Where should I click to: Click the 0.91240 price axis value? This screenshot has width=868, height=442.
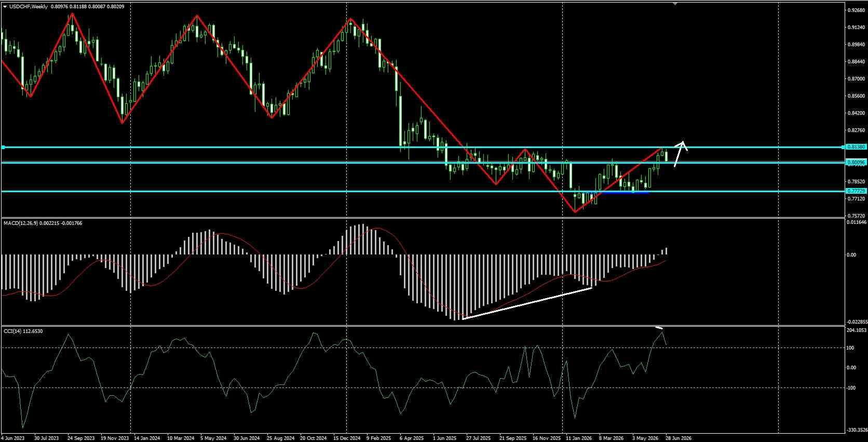pyautogui.click(x=856, y=27)
